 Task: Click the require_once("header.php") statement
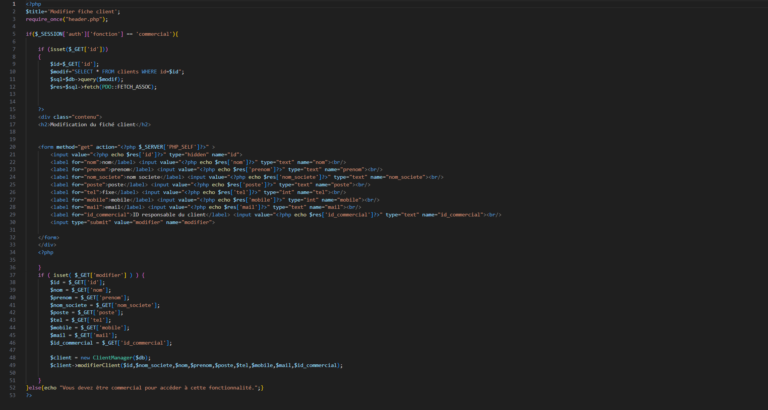point(67,19)
